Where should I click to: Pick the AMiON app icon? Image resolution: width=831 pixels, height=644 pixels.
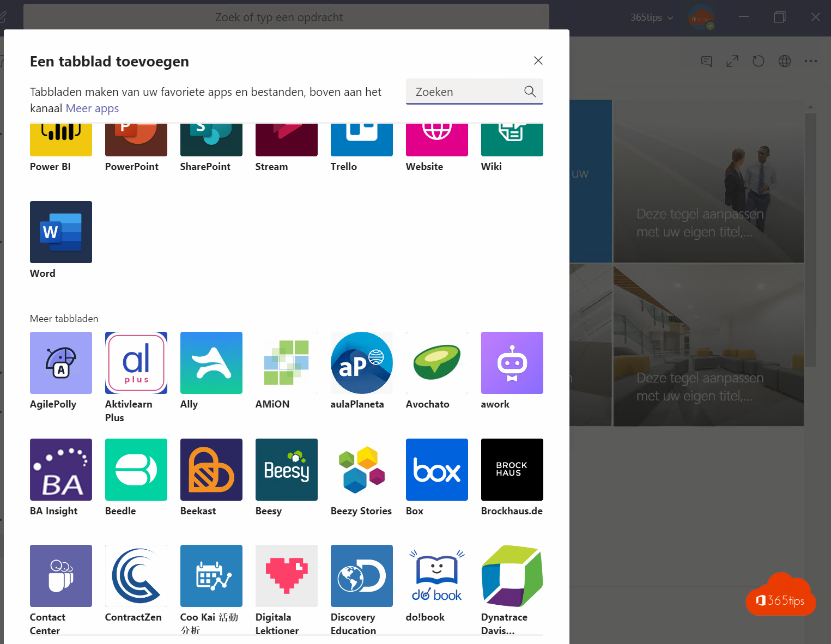287,363
